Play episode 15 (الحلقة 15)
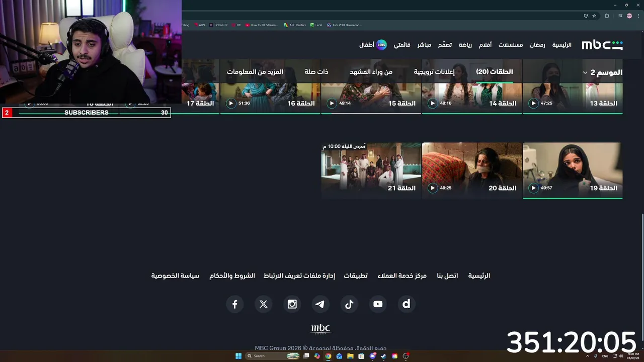Image resolution: width=644 pixels, height=362 pixels. click(332, 103)
